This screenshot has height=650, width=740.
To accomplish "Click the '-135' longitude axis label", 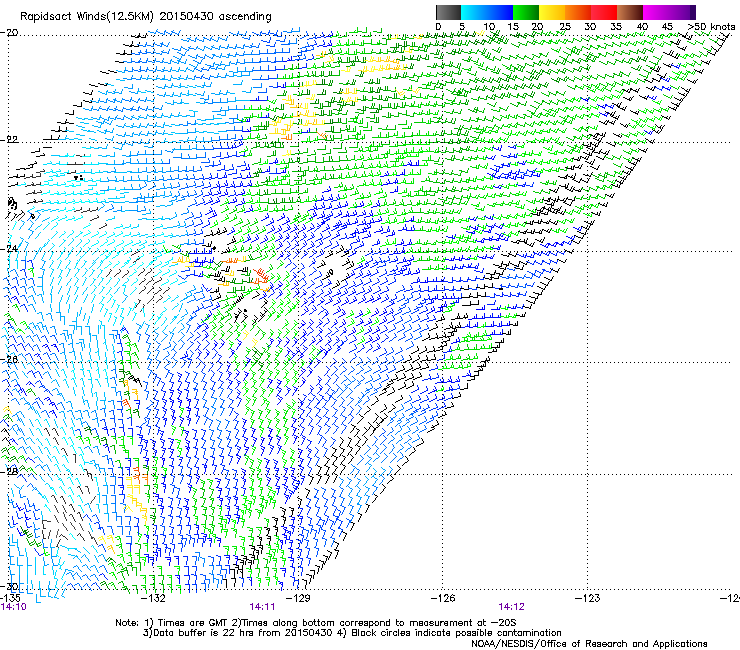I will [x=10, y=598].
